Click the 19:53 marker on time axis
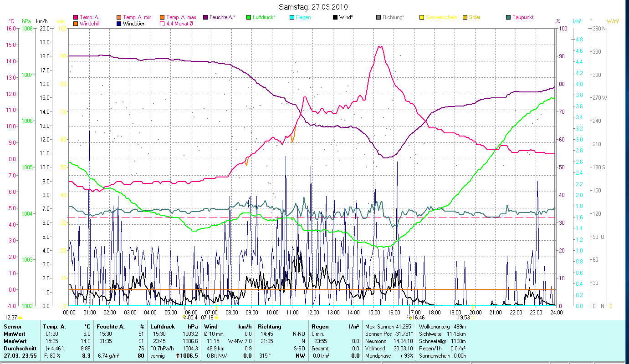 [464, 318]
